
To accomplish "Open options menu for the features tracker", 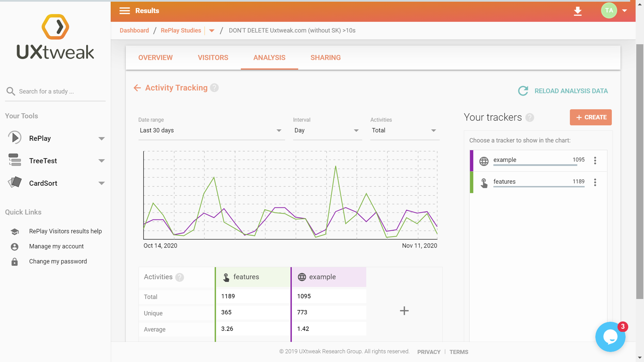I will (x=595, y=182).
